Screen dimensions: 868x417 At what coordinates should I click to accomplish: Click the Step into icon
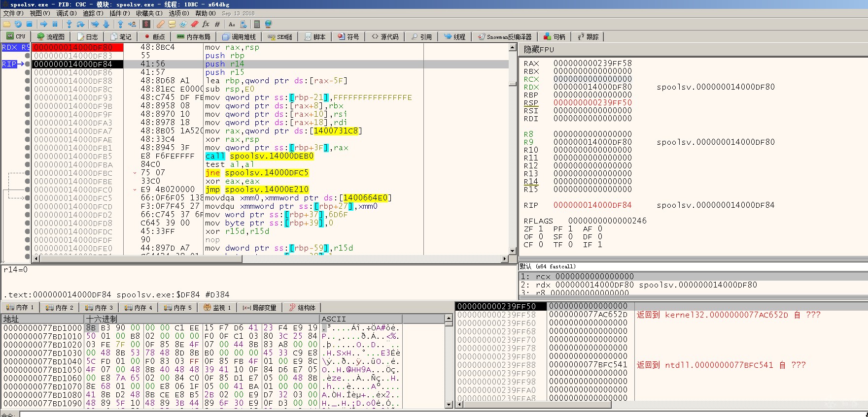tap(69, 24)
